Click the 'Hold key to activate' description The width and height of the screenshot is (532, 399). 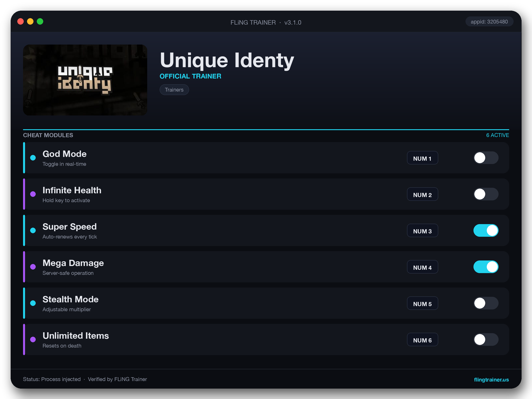click(66, 200)
